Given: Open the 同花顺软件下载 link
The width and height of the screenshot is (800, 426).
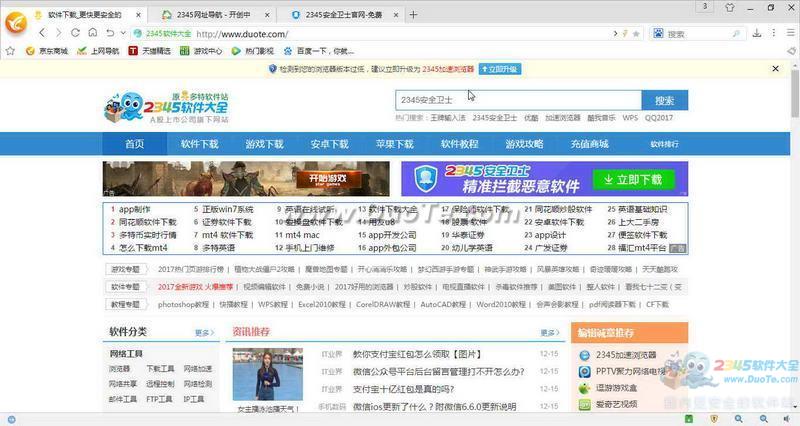Looking at the screenshot, I should tap(147, 222).
